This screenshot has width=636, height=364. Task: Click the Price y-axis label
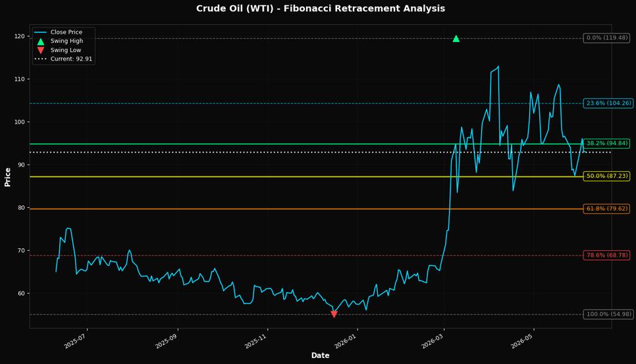(8, 177)
